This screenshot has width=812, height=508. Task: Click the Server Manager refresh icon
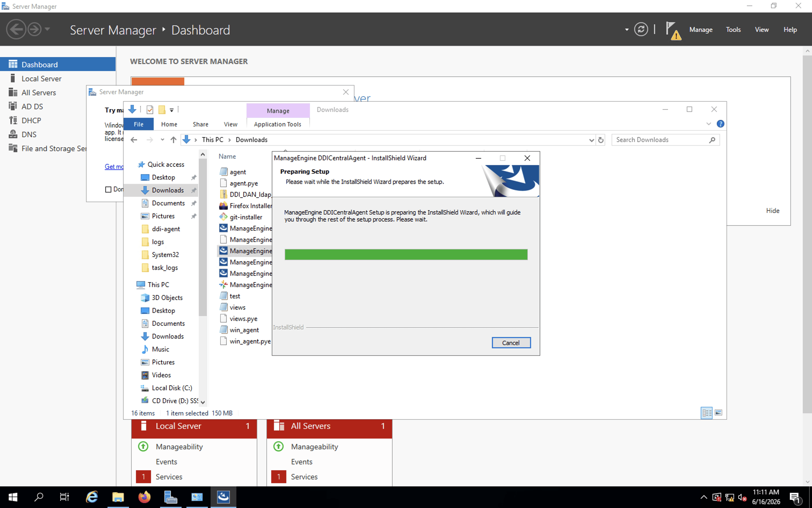pos(641,30)
